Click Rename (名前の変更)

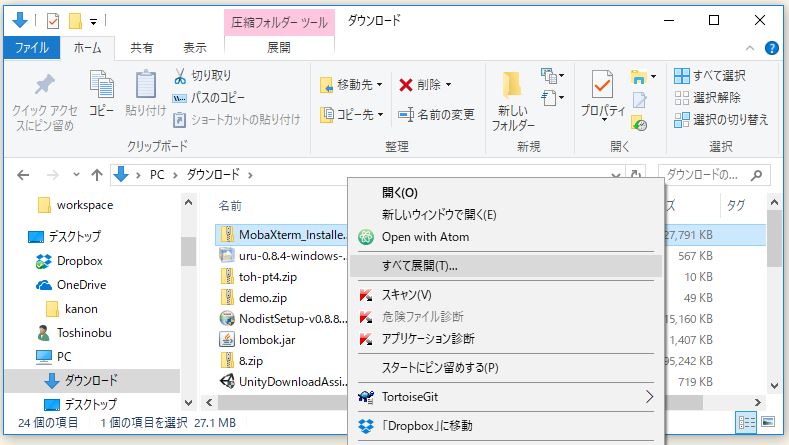click(436, 115)
